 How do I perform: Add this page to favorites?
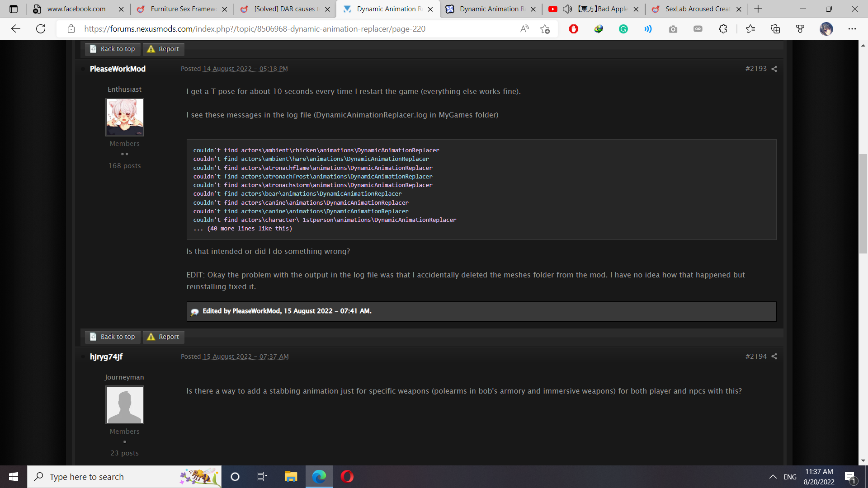545,29
